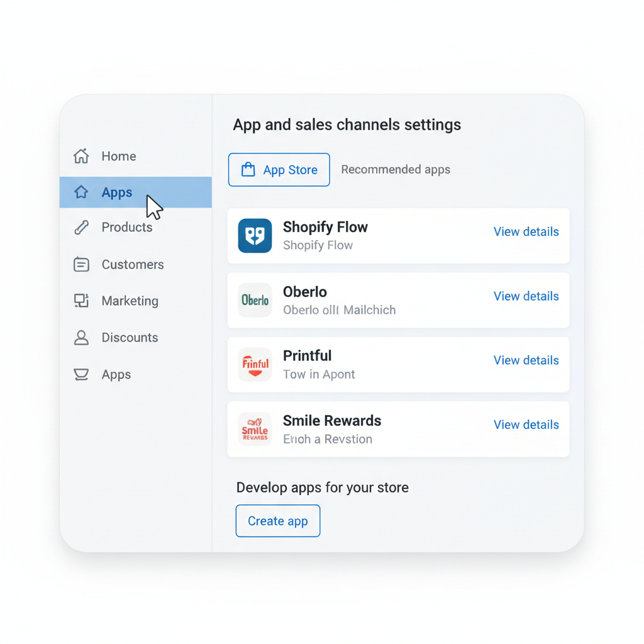Screen dimensions: 644x644
Task: Select the lower Apps icon in sidebar
Action: click(x=81, y=374)
